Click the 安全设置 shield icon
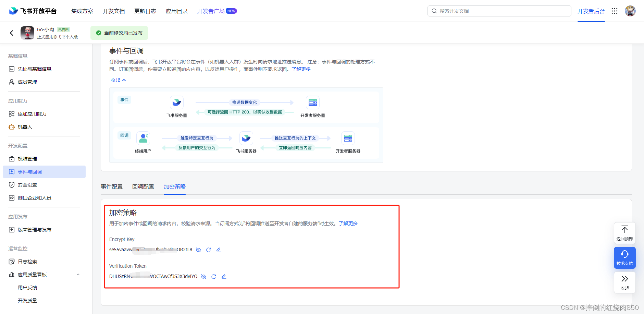Screen dimensions: 644x314 [12, 185]
